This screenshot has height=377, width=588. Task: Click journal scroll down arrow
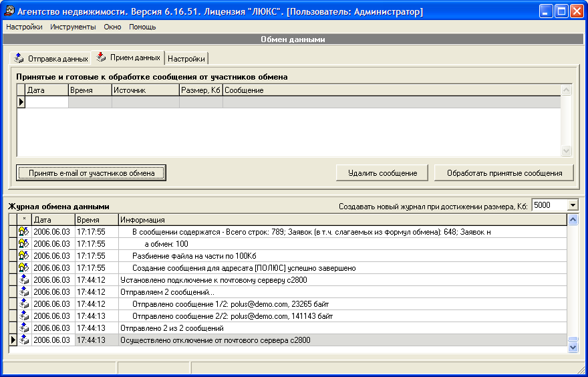(573, 348)
